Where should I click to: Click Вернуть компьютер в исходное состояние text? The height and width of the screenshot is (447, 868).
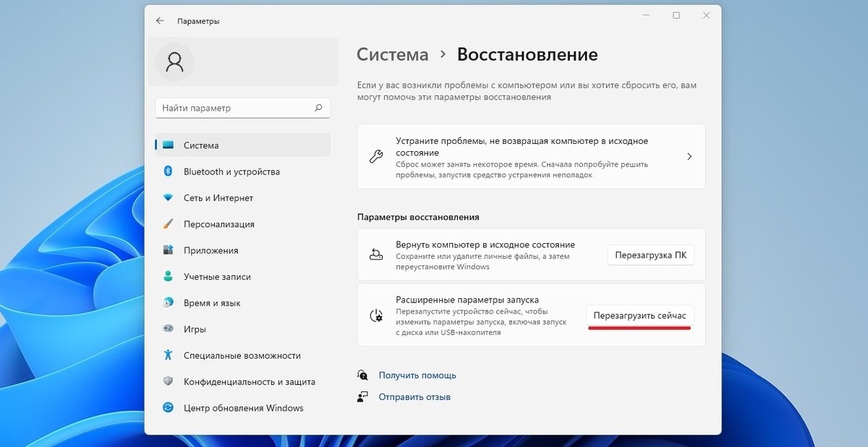tap(485, 244)
